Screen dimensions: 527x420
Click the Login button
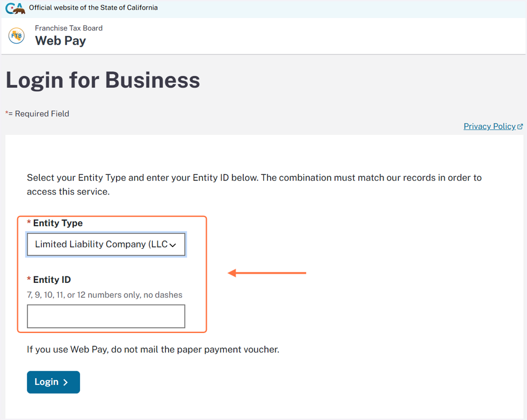tap(54, 382)
